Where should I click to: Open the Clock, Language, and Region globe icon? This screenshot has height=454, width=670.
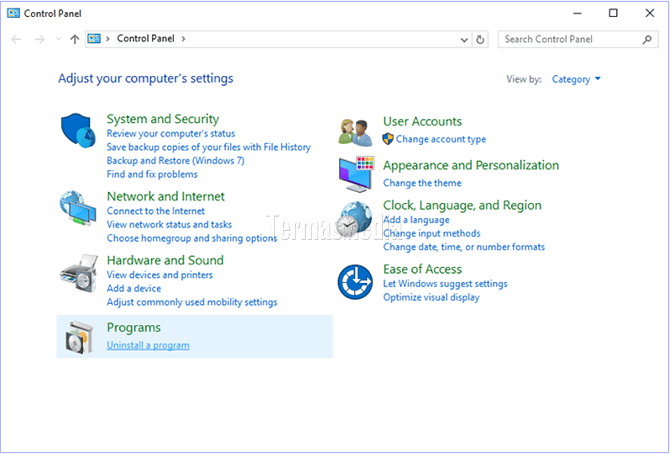(x=356, y=220)
